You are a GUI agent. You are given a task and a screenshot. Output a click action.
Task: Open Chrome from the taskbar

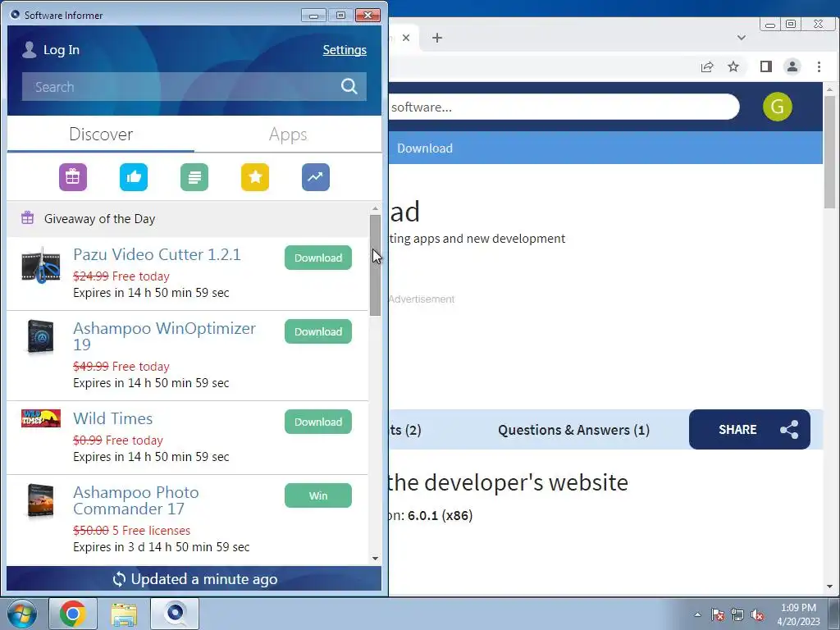(x=73, y=614)
